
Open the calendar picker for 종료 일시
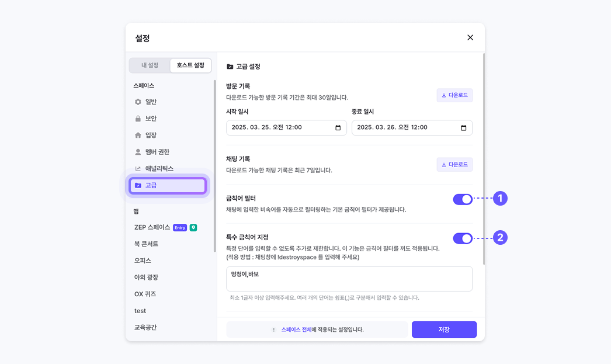464,128
